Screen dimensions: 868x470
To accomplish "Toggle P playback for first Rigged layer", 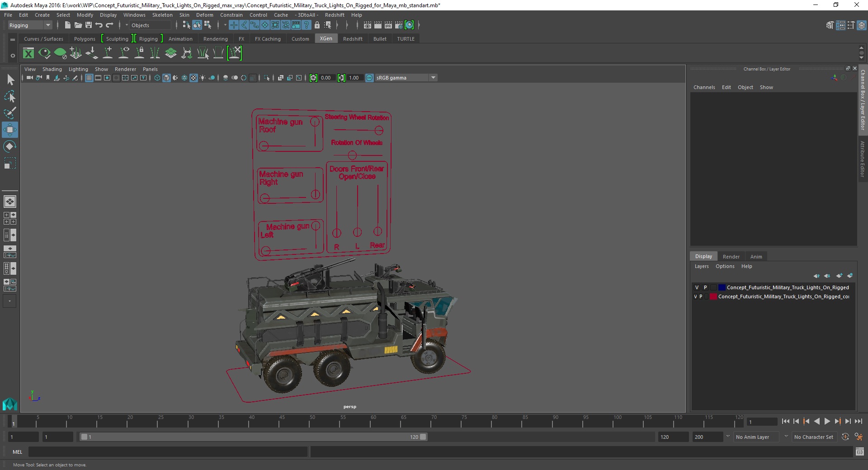I will (x=705, y=287).
